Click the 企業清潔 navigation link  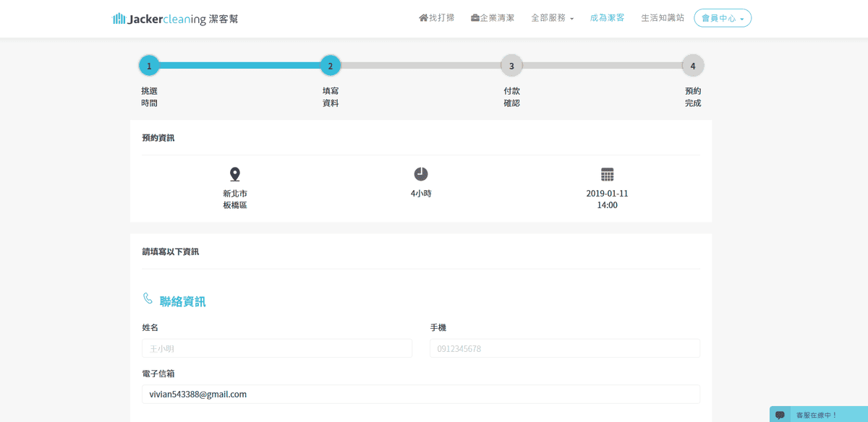[497, 18]
